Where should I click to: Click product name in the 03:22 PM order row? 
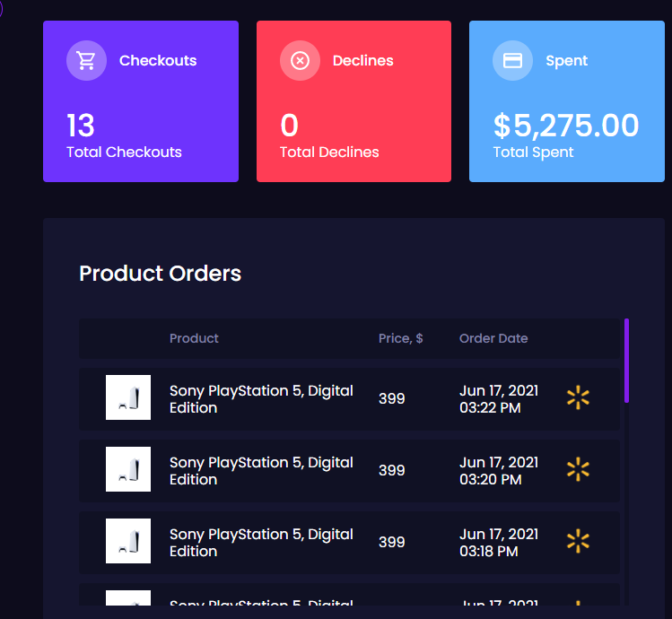(261, 398)
